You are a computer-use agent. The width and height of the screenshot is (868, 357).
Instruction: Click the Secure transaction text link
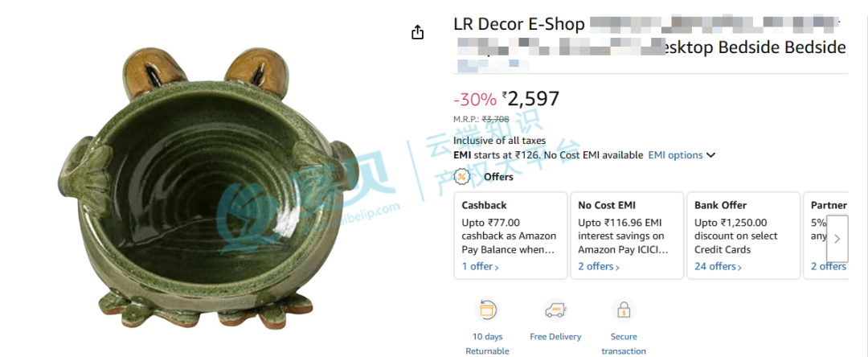coord(624,343)
